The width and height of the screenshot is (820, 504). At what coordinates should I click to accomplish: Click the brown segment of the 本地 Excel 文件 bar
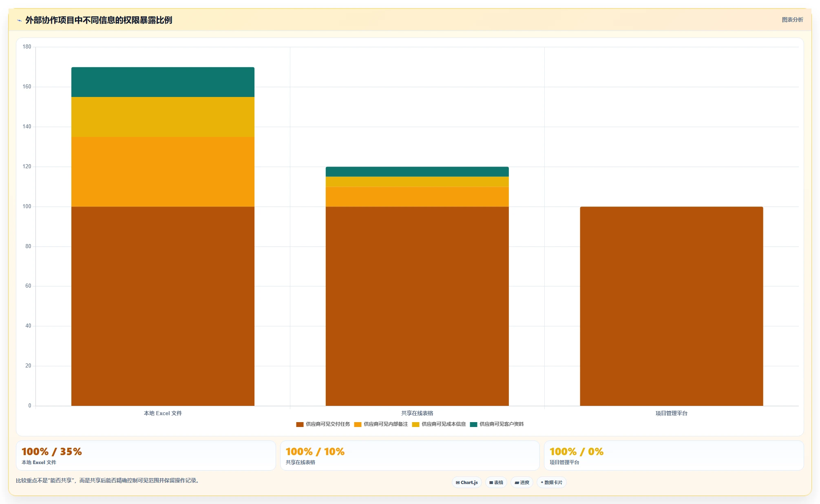pyautogui.click(x=163, y=306)
